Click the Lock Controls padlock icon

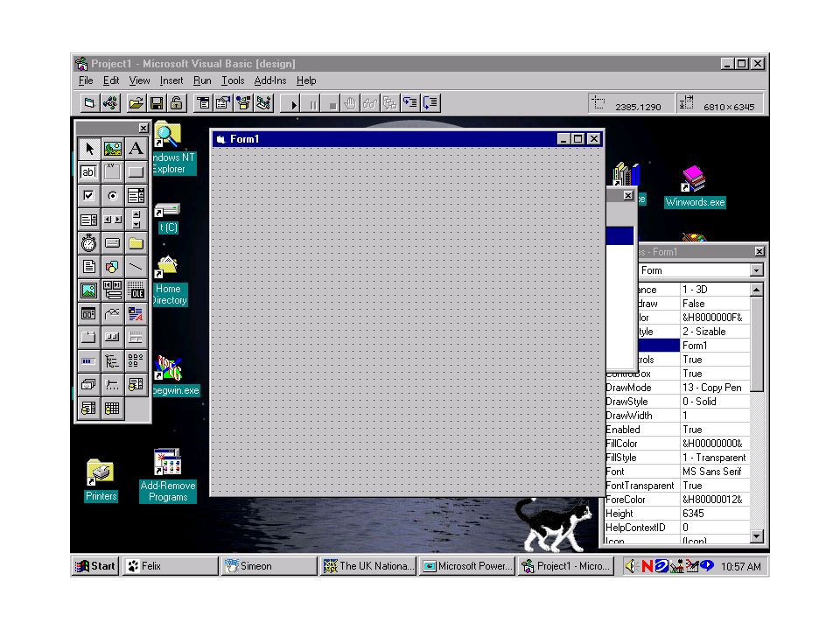click(176, 103)
